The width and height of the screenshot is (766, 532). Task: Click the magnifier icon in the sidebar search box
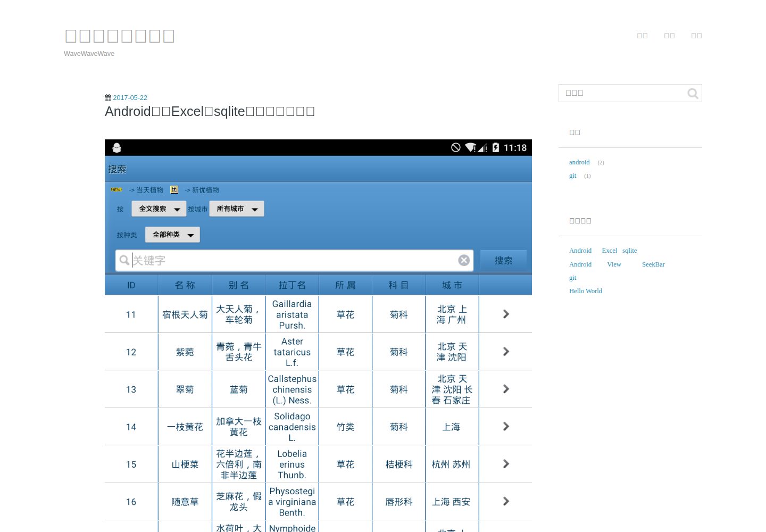[x=693, y=94]
